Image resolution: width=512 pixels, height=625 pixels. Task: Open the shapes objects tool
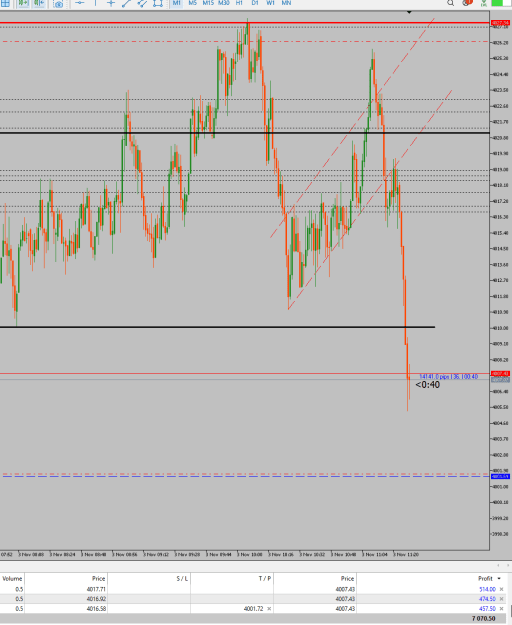coord(158,4)
